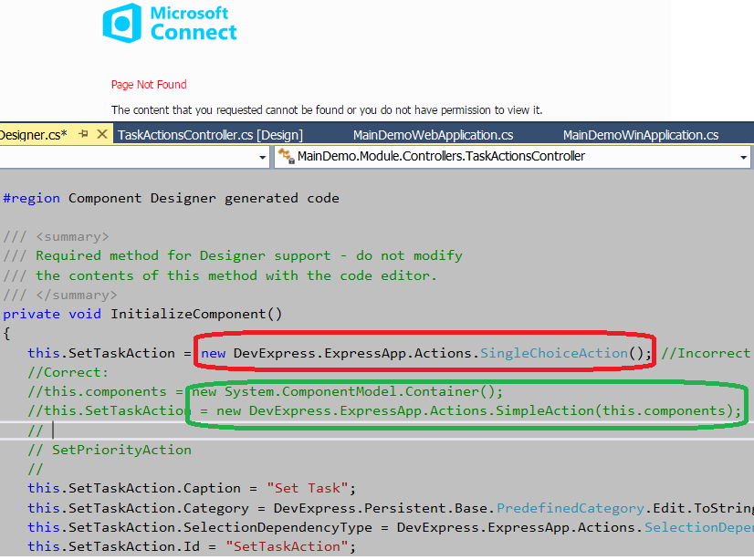Click the "Set Task" caption string
Viewport: 754px width, 560px height.
tap(307, 488)
